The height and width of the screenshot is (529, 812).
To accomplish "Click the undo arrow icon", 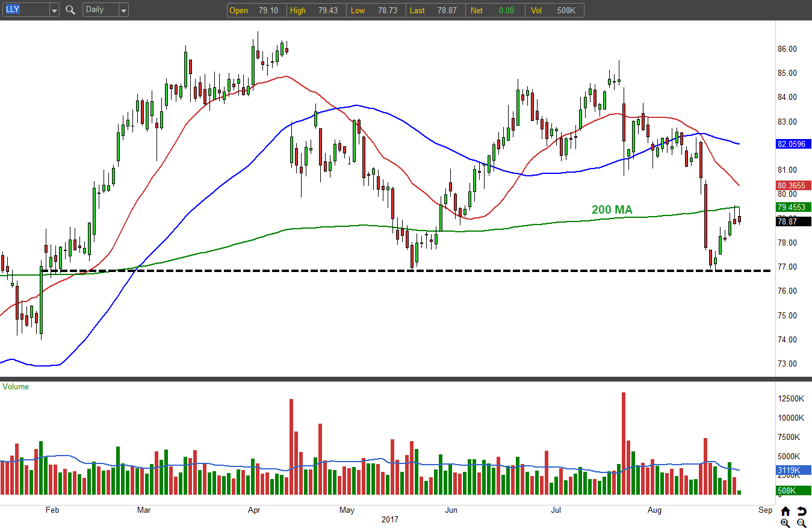I will pos(801,511).
